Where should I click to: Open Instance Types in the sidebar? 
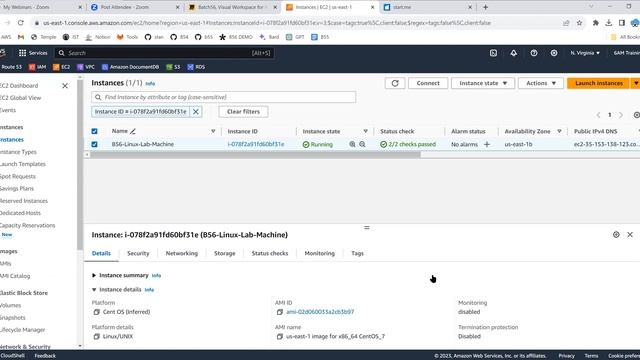coord(18,152)
